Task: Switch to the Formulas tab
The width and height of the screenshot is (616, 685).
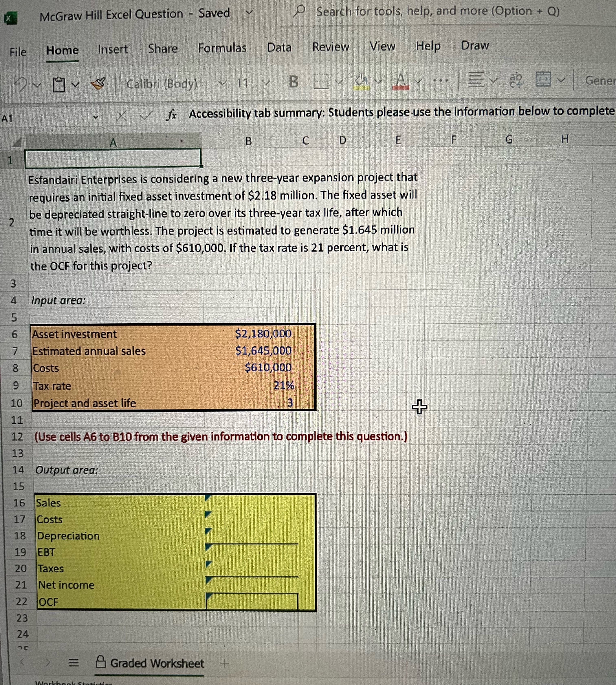Action: tap(222, 48)
